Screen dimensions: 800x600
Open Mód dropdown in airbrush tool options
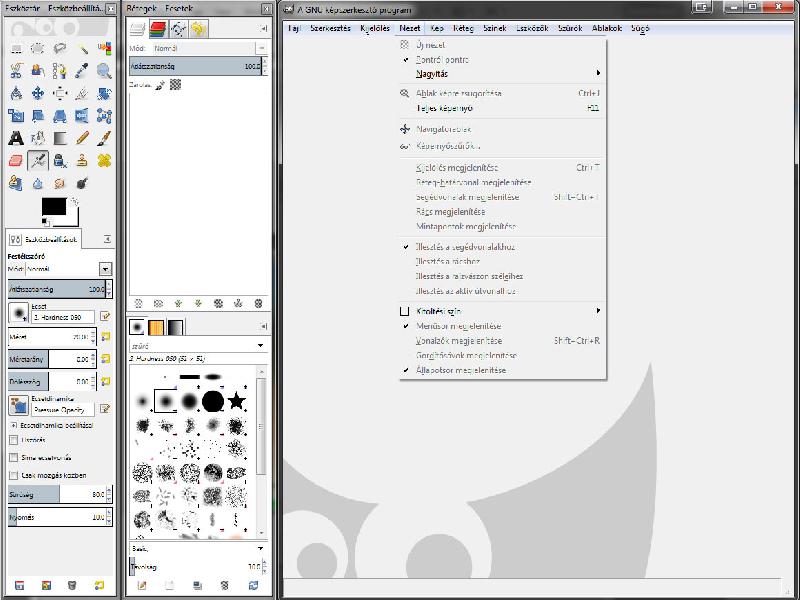tap(105, 269)
